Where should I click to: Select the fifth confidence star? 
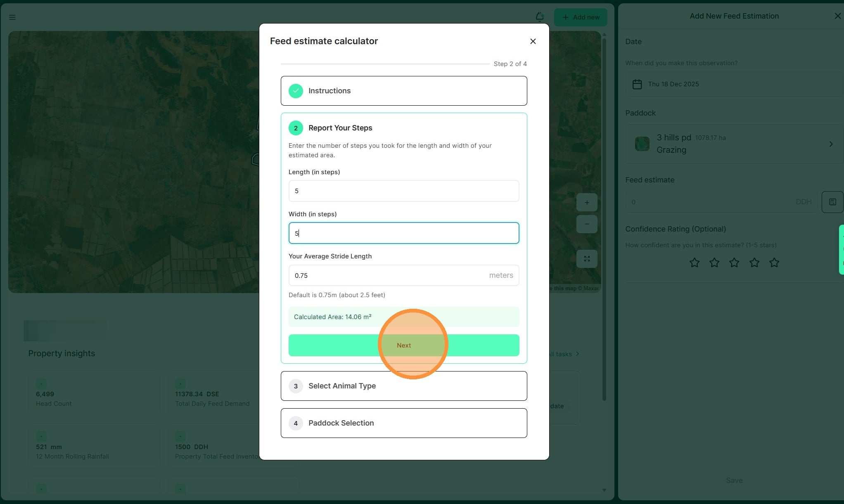tap(774, 263)
